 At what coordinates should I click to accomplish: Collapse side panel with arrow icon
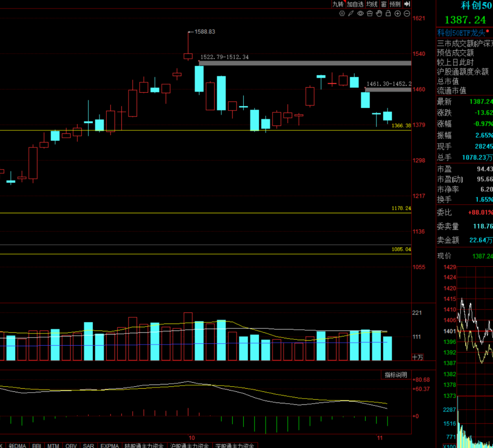(x=407, y=4)
